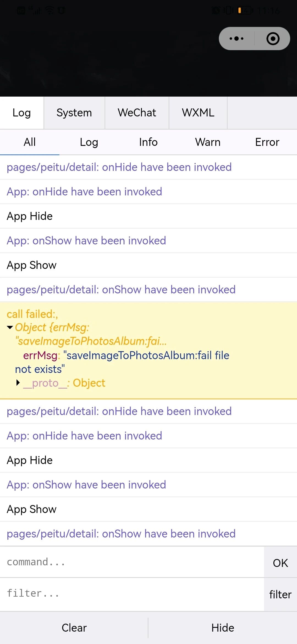Show All log levels
297x644 pixels.
[30, 142]
